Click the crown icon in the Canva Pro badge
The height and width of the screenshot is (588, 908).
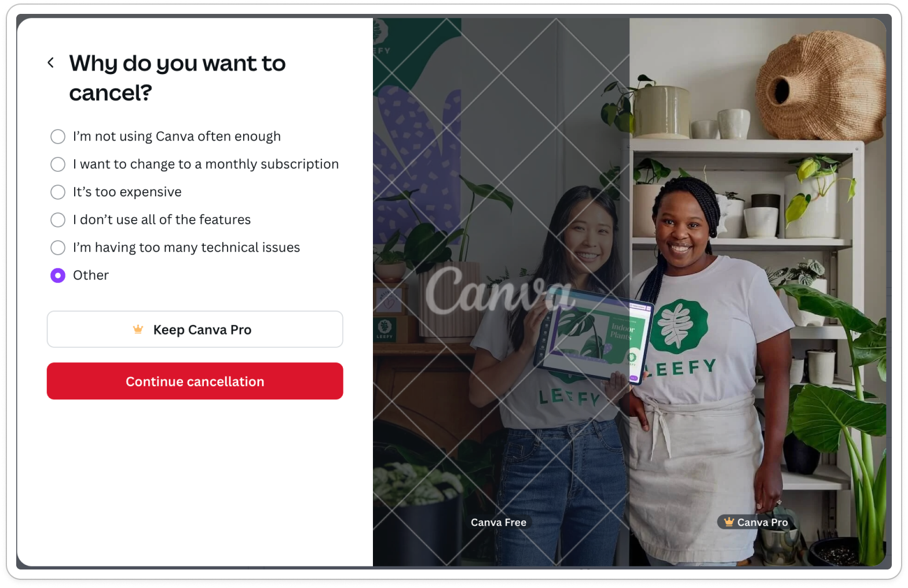click(x=728, y=522)
